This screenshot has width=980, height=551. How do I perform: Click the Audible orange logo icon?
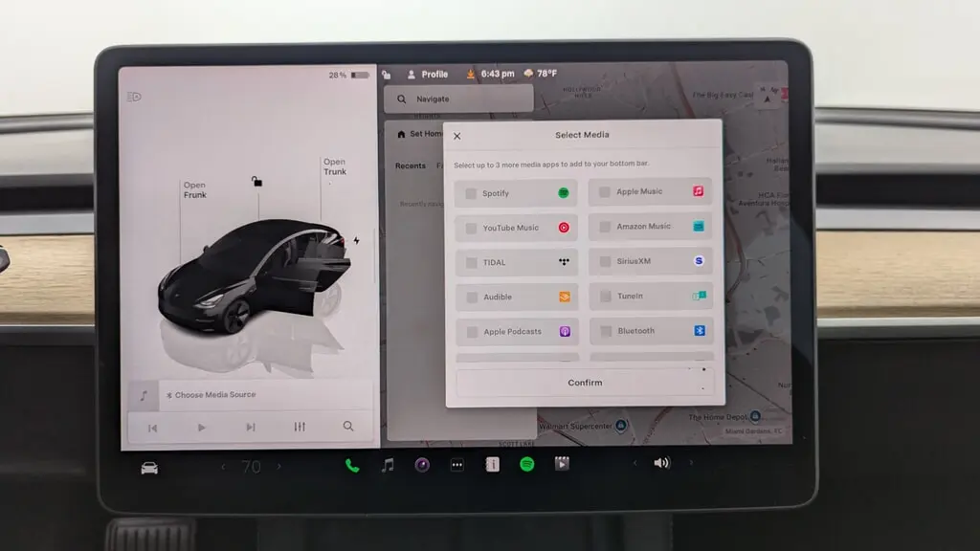[x=565, y=297]
